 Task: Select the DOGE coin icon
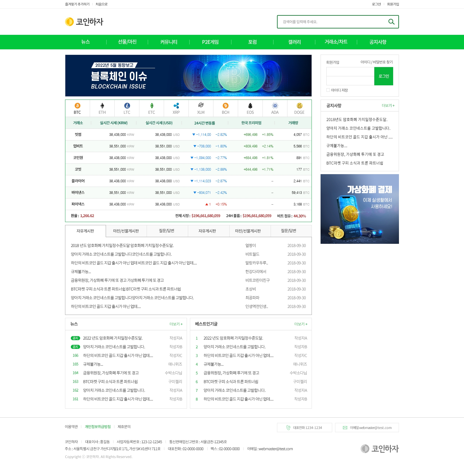[299, 106]
